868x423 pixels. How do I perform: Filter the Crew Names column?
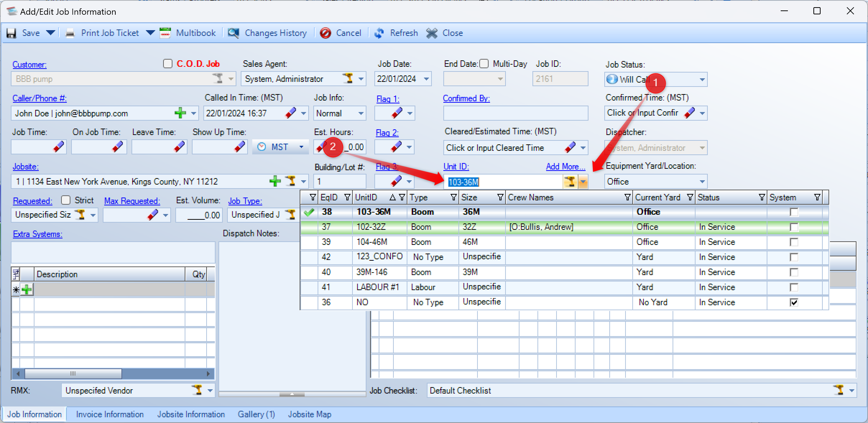coord(627,197)
